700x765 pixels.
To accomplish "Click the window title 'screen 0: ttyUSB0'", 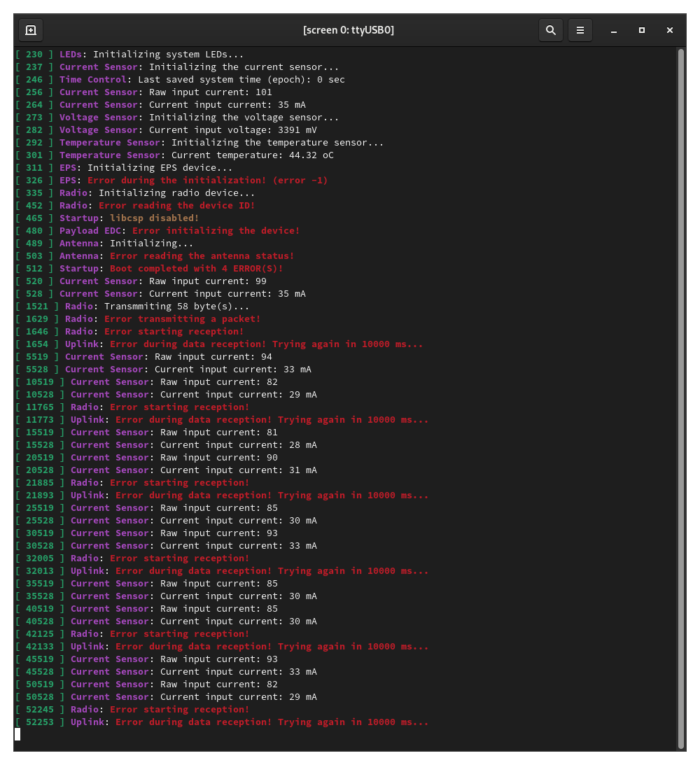I will (349, 30).
